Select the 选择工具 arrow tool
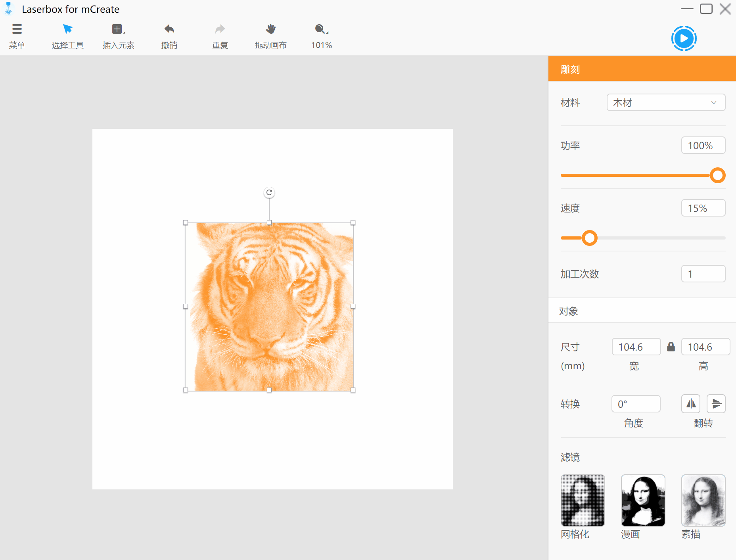 point(67,35)
